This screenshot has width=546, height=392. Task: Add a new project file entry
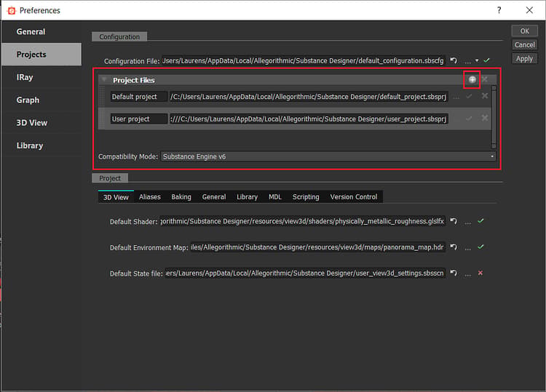(x=472, y=80)
